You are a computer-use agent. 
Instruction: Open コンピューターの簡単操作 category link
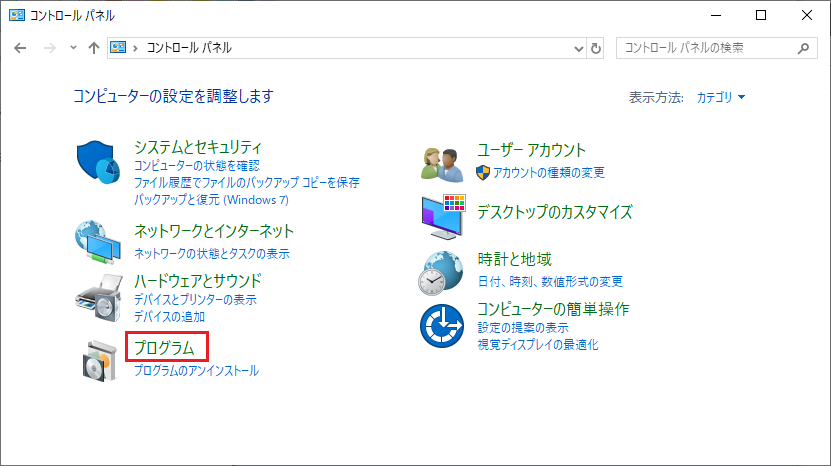coord(553,309)
